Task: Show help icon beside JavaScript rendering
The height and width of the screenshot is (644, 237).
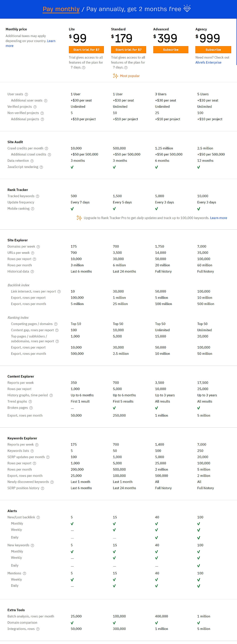Action: click(x=41, y=167)
